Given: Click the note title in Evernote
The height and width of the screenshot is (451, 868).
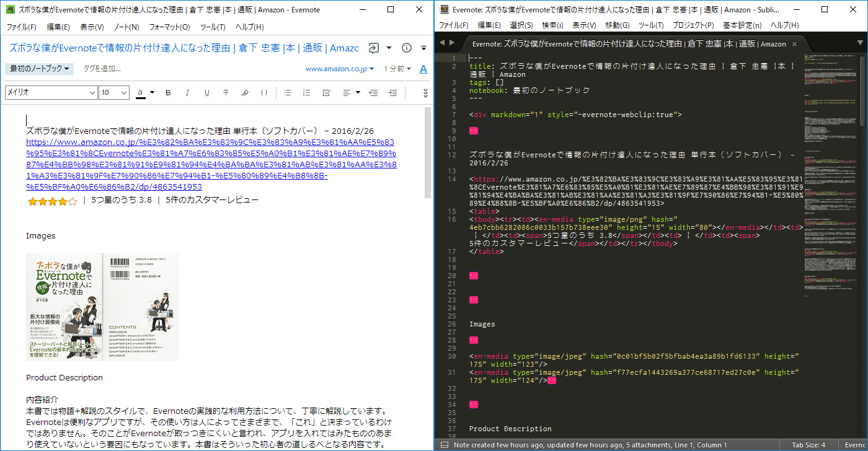Looking at the screenshot, I should pos(184,48).
